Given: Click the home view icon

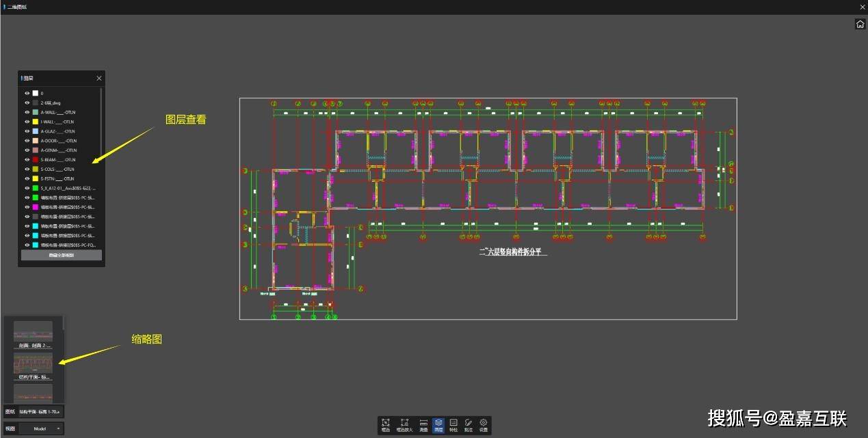Looking at the screenshot, I should coord(860,25).
